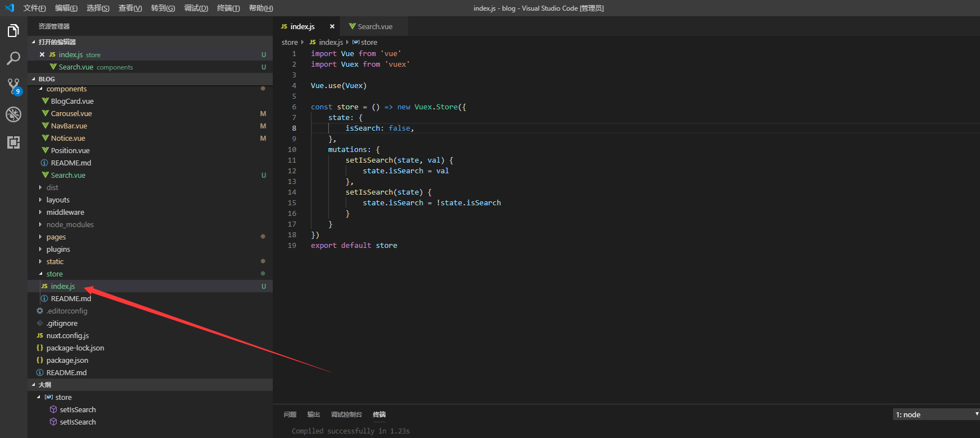Switch to the Search.vue editor tab
Viewport: 980px width, 438px height.
(374, 26)
